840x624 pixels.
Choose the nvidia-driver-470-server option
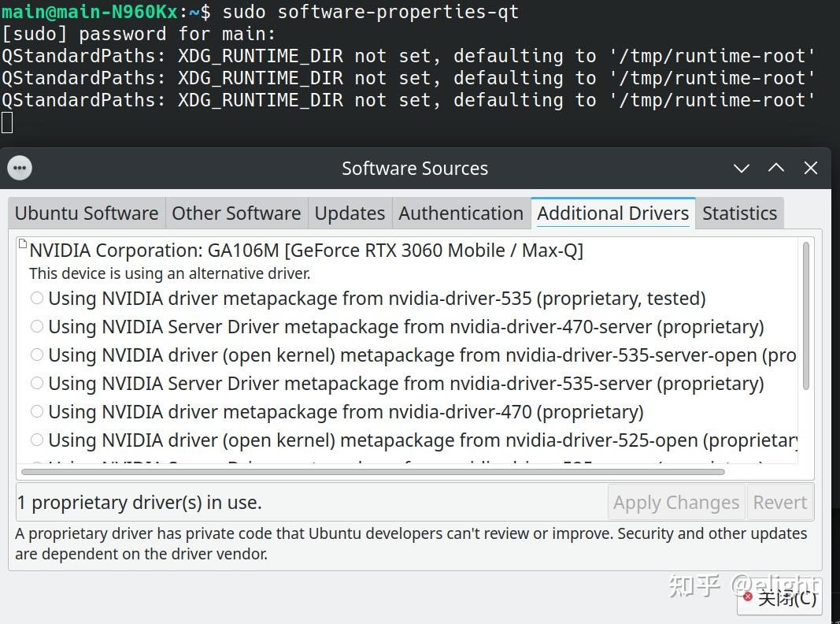point(37,326)
